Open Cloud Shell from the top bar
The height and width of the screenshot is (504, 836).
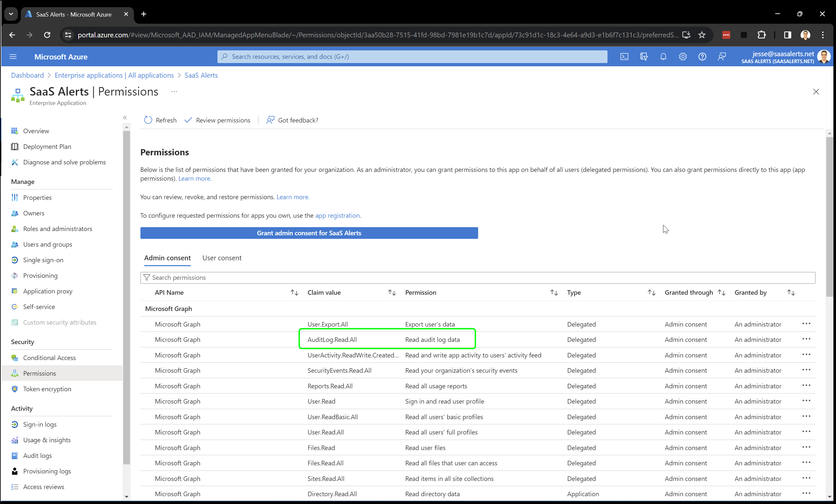[x=624, y=57]
